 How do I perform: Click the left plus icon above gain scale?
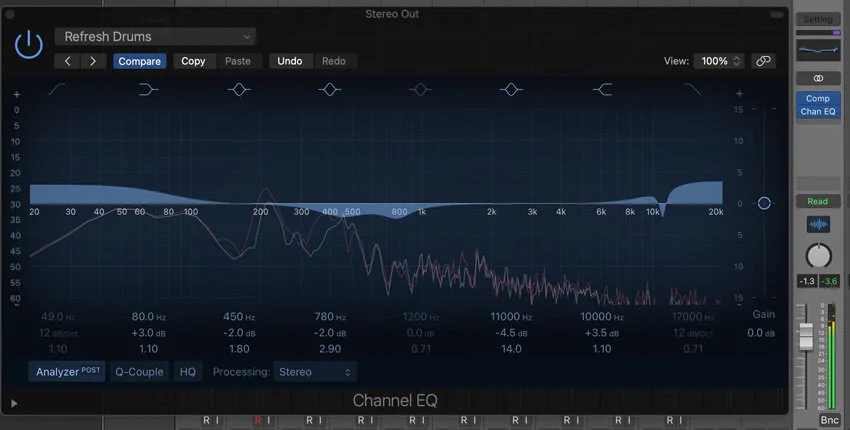[17, 94]
